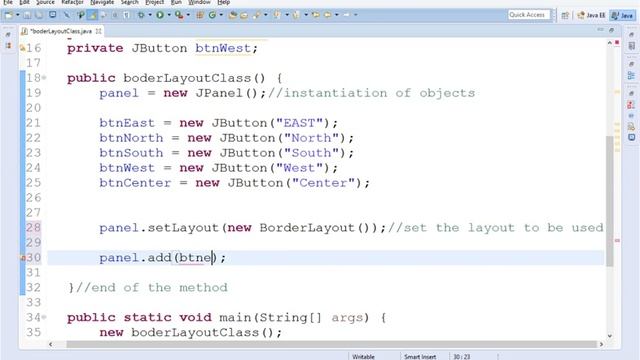The height and width of the screenshot is (360, 640).
Task: Click the New Java Package icon
Action: (200, 15)
